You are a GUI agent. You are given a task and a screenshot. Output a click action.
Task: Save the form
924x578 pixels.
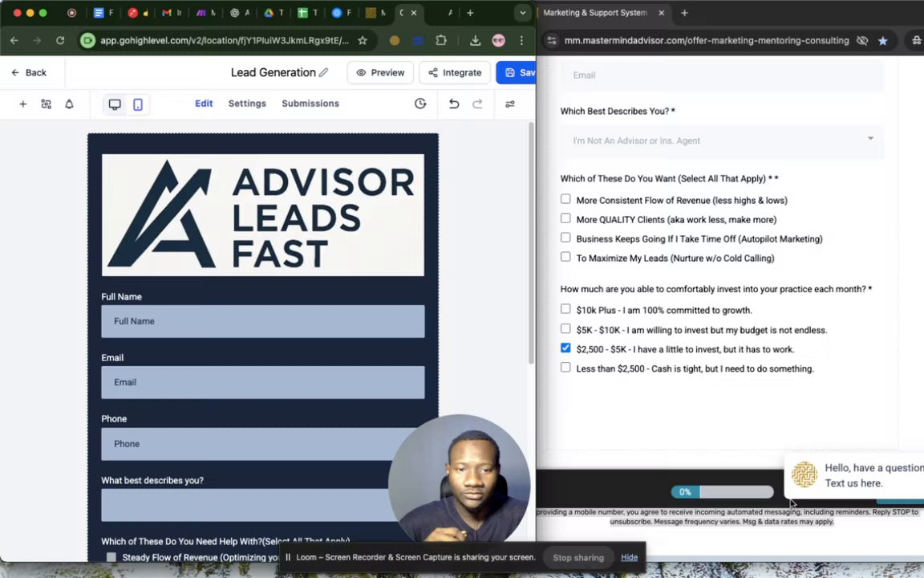(517, 72)
